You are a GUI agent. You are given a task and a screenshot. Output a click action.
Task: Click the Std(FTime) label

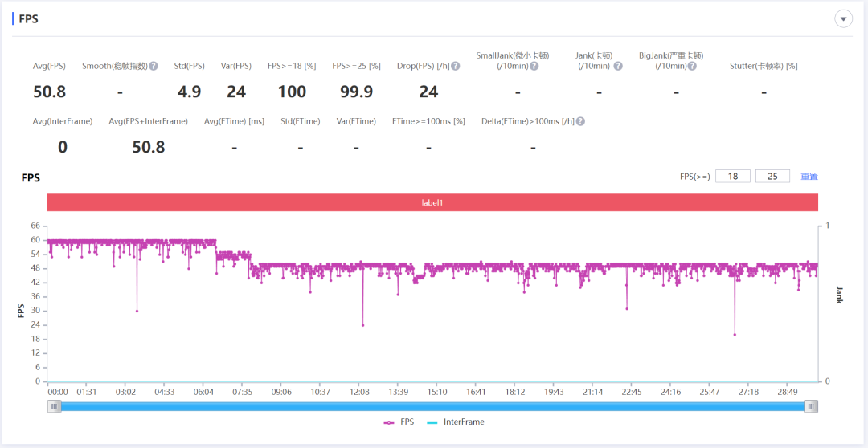(x=300, y=121)
